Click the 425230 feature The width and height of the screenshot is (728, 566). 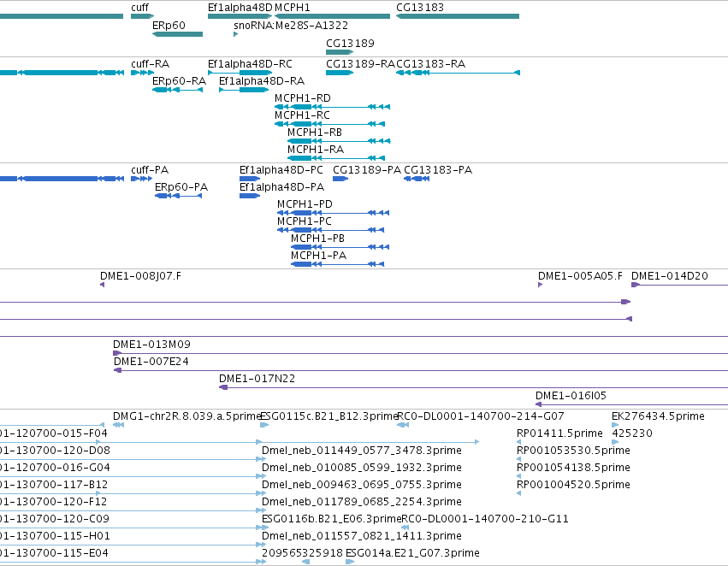click(615, 442)
